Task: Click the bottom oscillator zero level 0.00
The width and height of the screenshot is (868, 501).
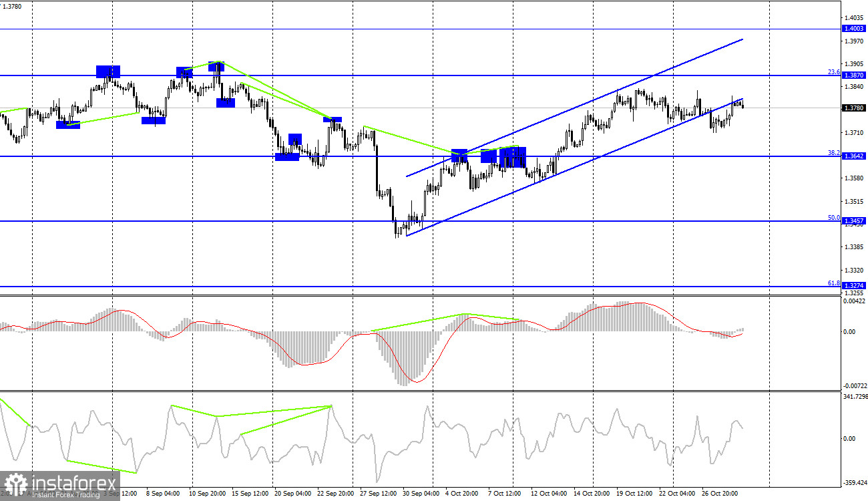Action: [x=851, y=438]
